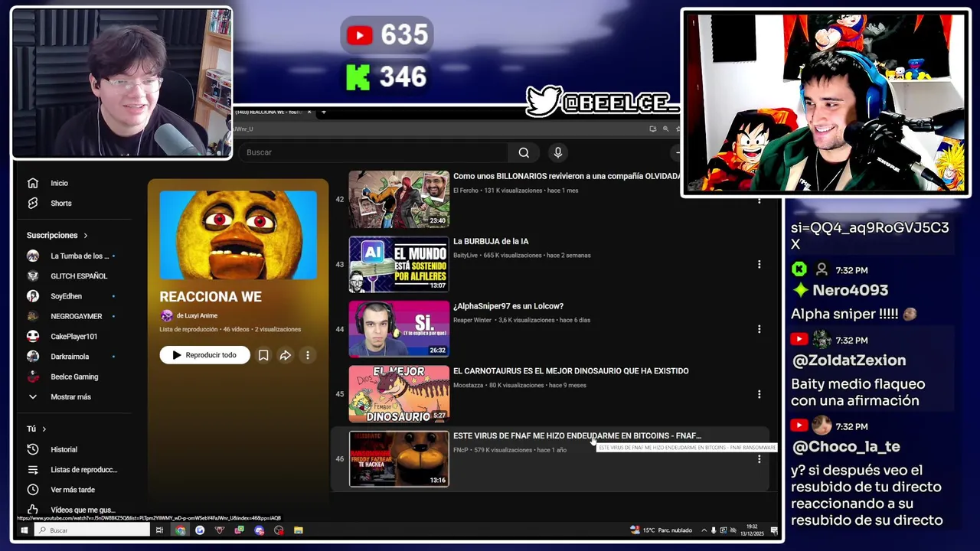Expand the Tú section chevron
The image size is (980, 551).
coord(44,429)
